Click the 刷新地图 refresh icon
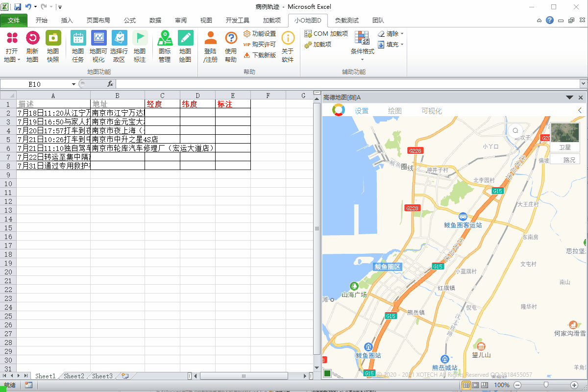 tap(32, 38)
